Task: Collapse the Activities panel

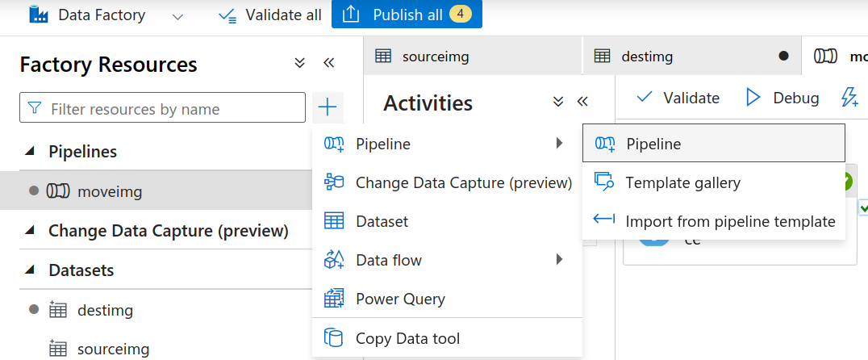Action: click(x=582, y=102)
